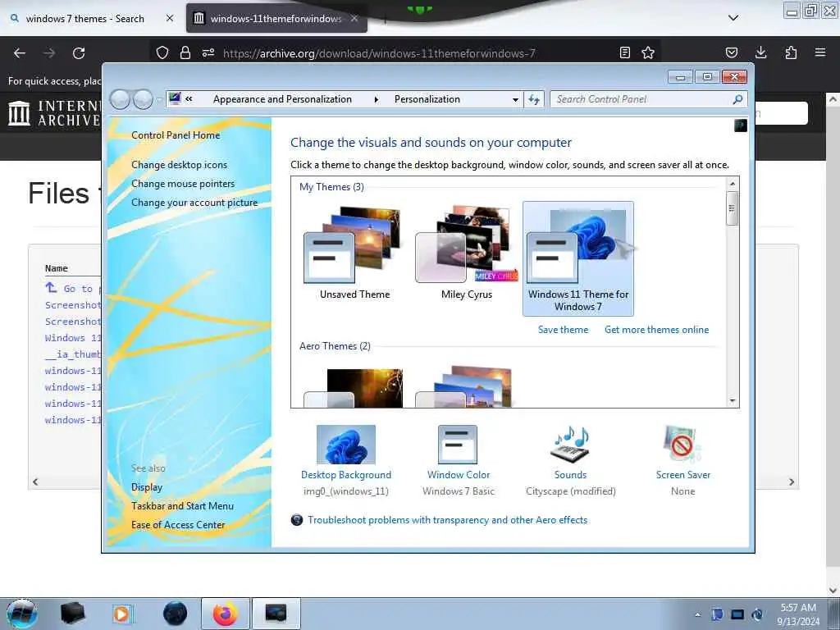Click themes list scroll up arrow

[x=733, y=184]
